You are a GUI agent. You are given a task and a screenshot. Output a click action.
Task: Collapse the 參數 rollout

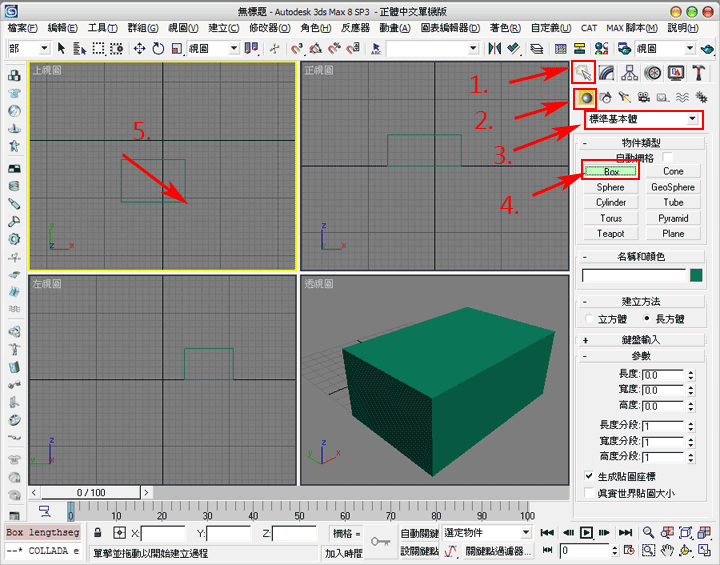click(641, 356)
